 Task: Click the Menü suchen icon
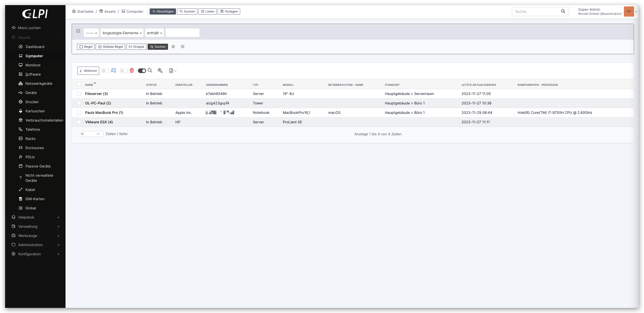tap(14, 28)
